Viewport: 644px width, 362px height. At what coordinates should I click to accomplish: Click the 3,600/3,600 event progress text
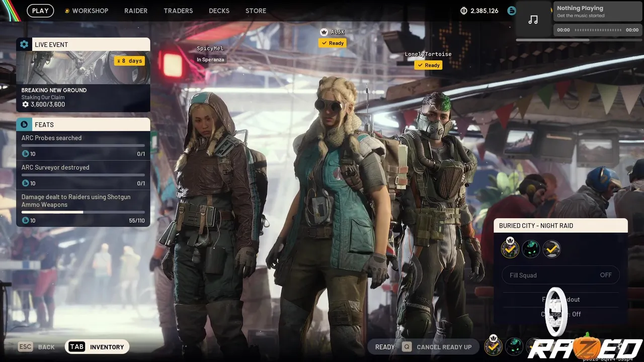click(x=48, y=105)
